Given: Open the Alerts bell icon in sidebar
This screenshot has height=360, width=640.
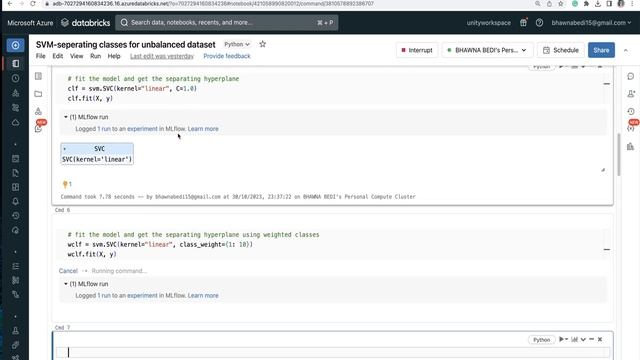Looking at the screenshot, I should coord(16,202).
